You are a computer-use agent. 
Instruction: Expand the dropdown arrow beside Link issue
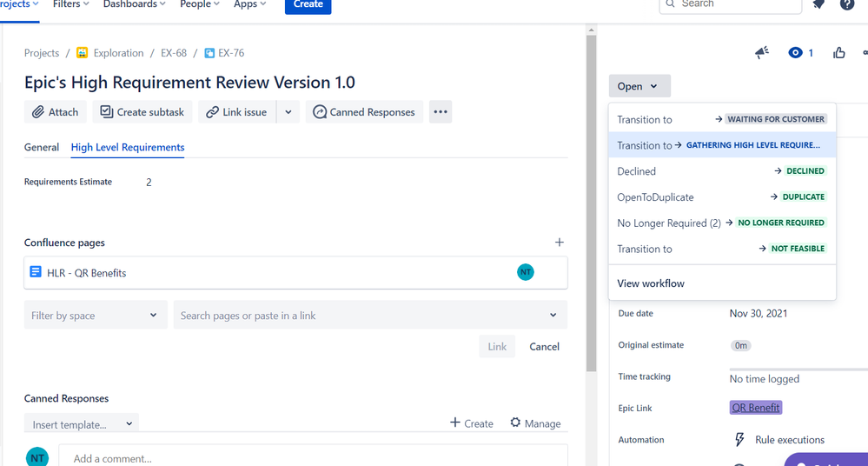pyautogui.click(x=288, y=112)
